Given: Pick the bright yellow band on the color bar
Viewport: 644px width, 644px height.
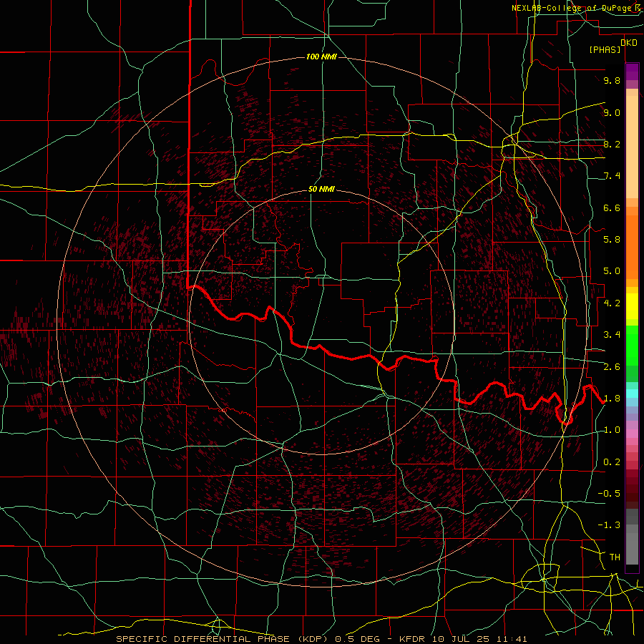Looking at the screenshot, I should point(632,306).
